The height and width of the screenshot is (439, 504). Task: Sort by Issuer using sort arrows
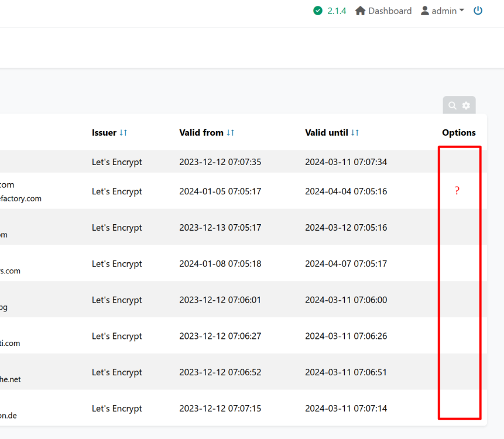[124, 133]
